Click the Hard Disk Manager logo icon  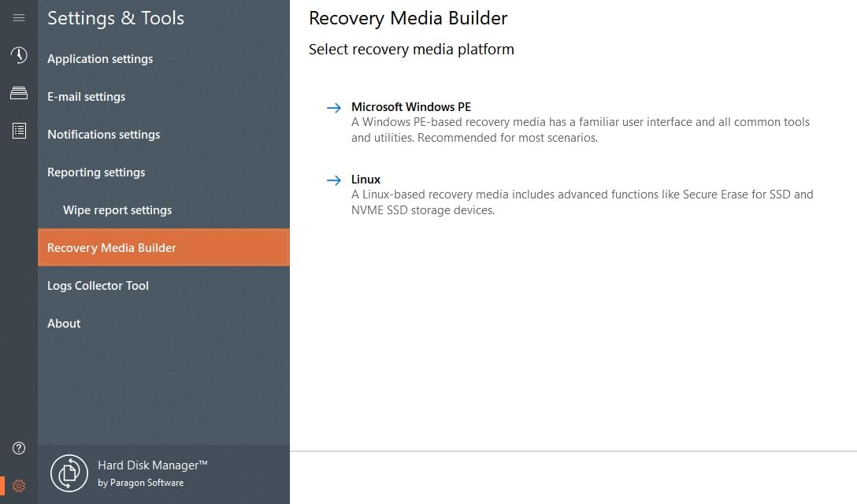(x=69, y=473)
